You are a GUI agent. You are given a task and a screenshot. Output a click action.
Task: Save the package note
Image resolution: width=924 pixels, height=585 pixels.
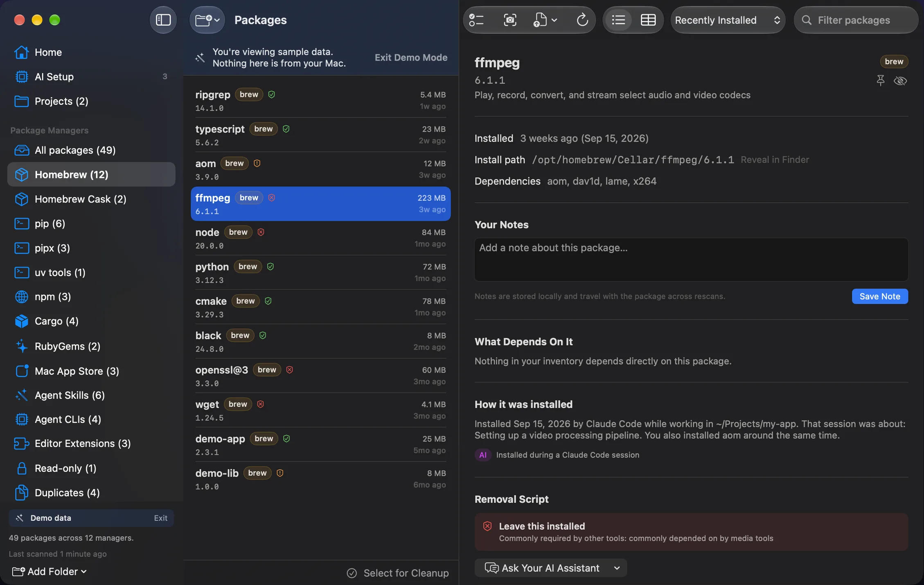(x=880, y=296)
